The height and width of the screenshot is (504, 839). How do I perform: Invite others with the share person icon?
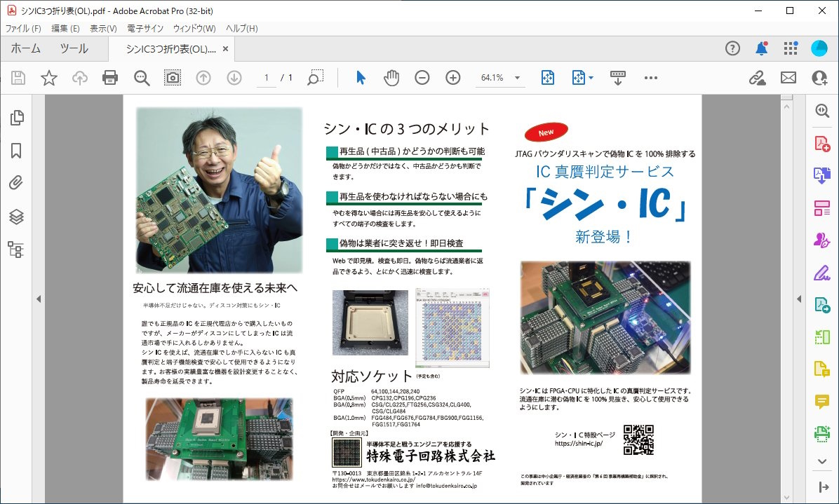[819, 78]
